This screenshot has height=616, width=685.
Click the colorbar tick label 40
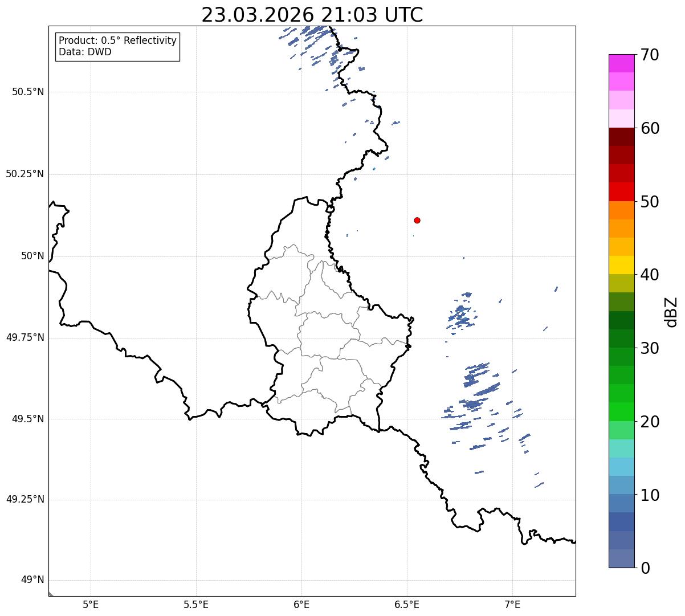650,275
